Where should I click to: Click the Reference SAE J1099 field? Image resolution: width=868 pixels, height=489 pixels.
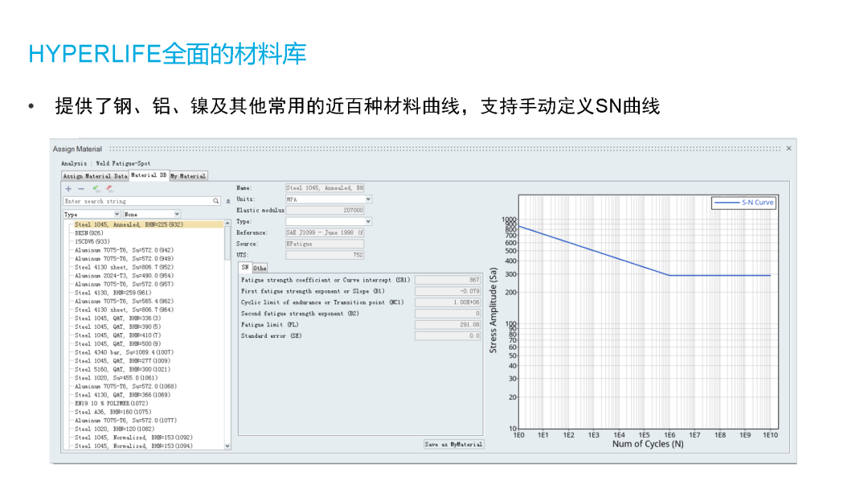point(325,232)
